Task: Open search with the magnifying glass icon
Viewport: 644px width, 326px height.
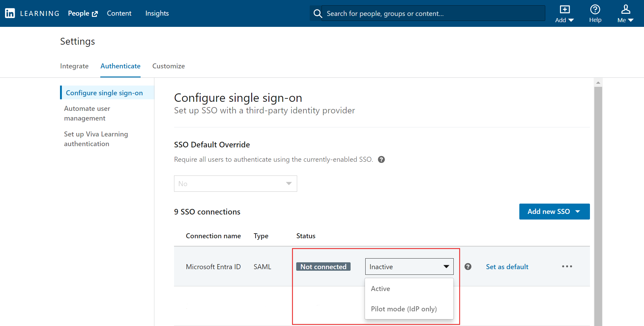Action: click(317, 13)
